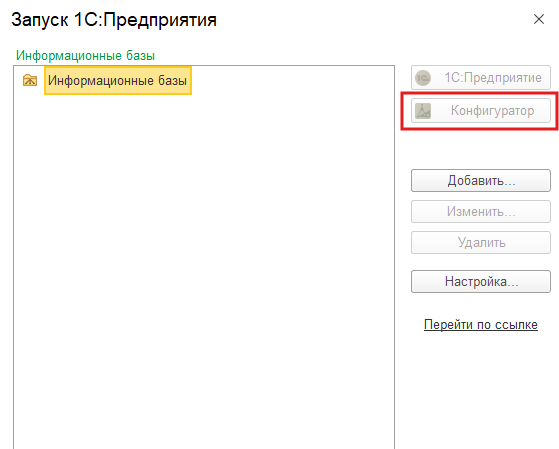Viewport: 559px width, 449px height.
Task: Click the Запуск 1С:Предприятия window title
Action: (x=114, y=20)
